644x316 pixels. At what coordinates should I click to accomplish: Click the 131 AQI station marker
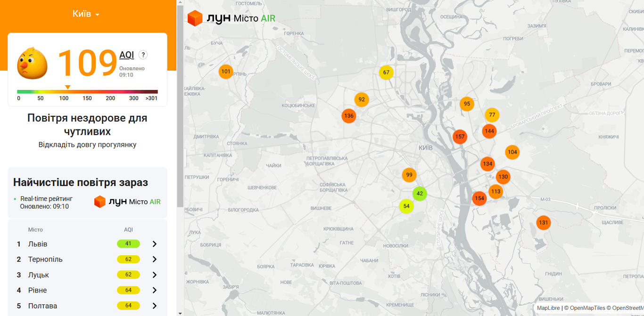point(543,223)
